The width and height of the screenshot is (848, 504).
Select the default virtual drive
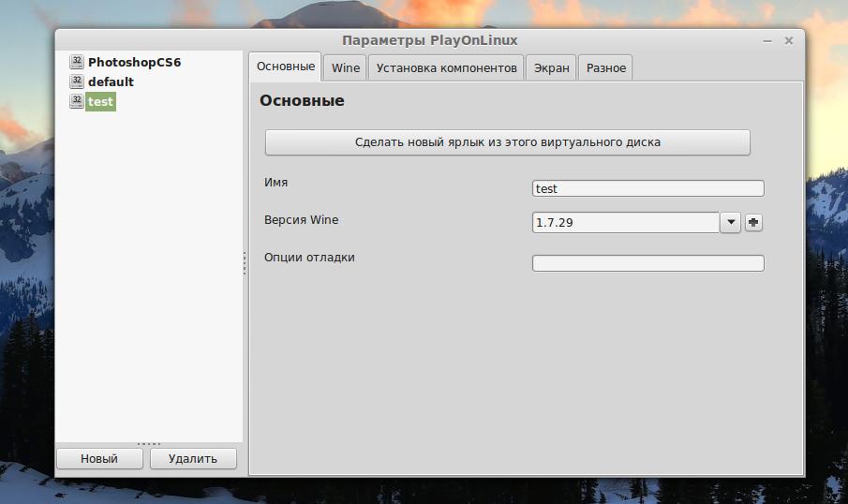click(x=111, y=82)
